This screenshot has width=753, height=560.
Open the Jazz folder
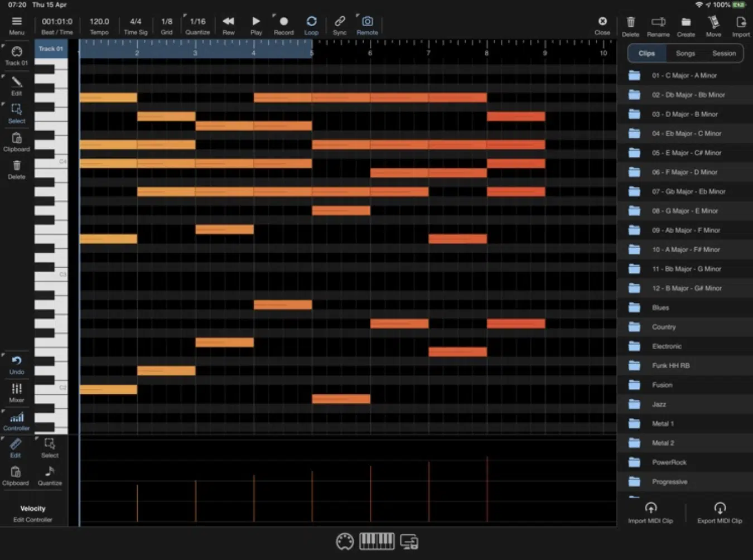(x=686, y=404)
